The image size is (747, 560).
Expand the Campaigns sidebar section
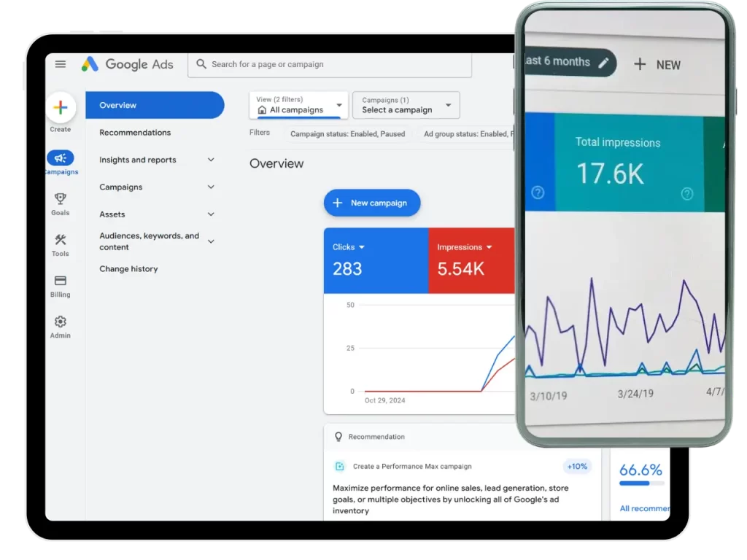(211, 187)
